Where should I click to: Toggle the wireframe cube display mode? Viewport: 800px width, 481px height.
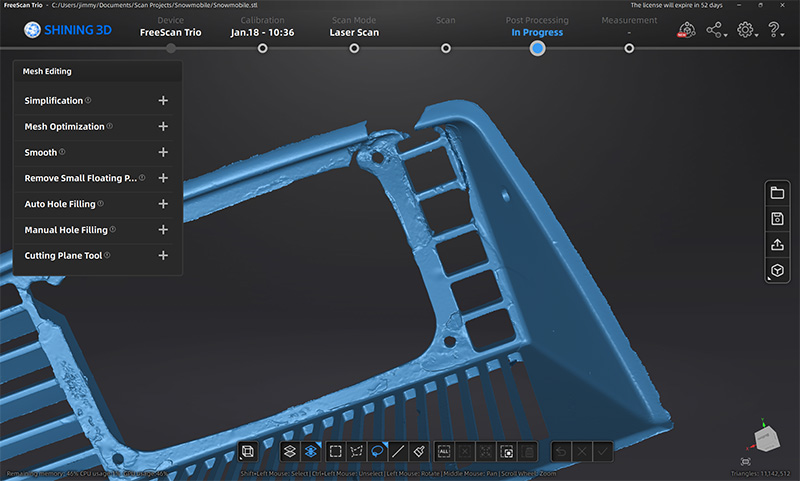tap(249, 451)
